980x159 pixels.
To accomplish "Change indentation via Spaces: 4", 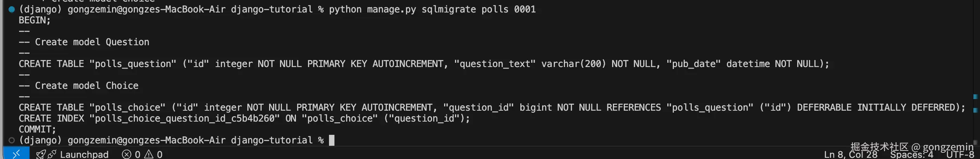I will pyautogui.click(x=912, y=155).
